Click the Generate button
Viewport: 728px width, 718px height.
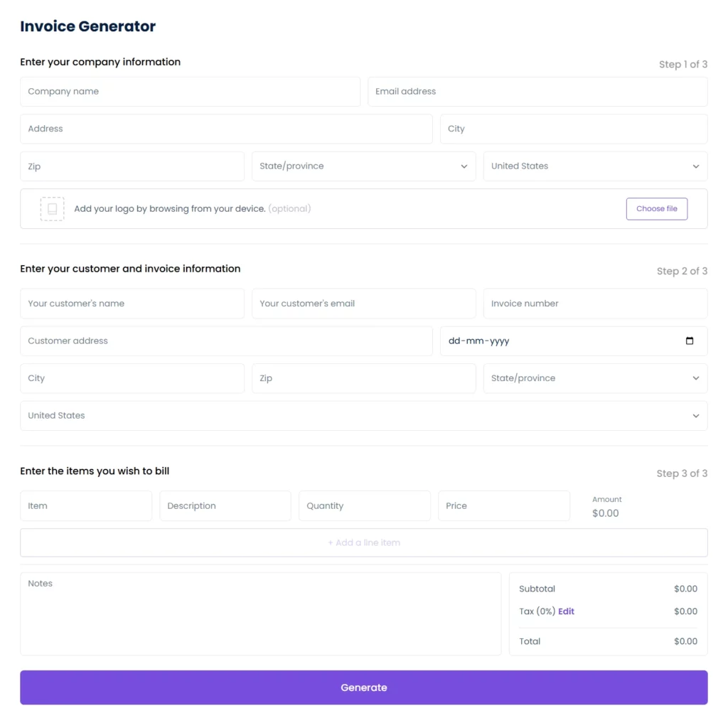(x=364, y=687)
